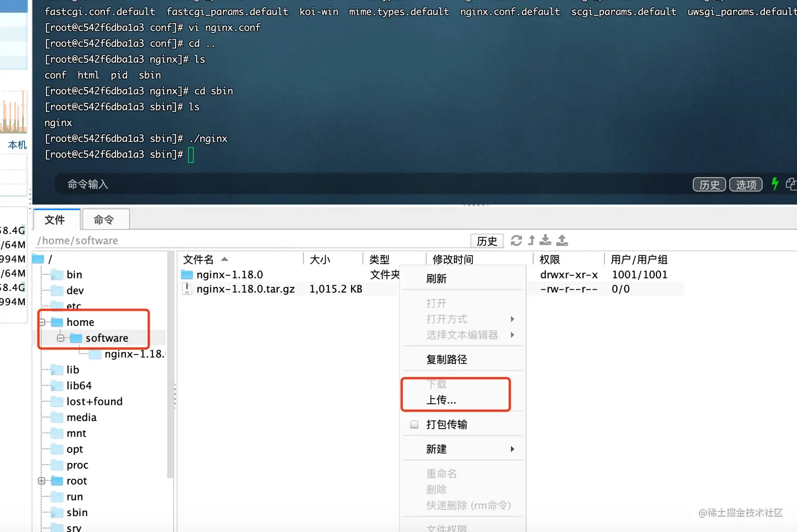
Task: Click the opt folder icon in the tree
Action: coord(57,449)
